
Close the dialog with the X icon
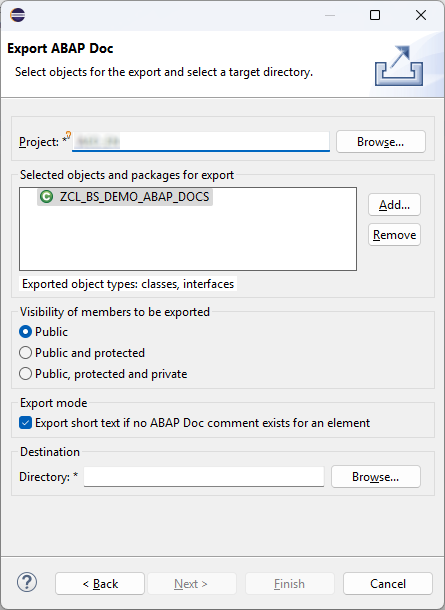point(421,15)
